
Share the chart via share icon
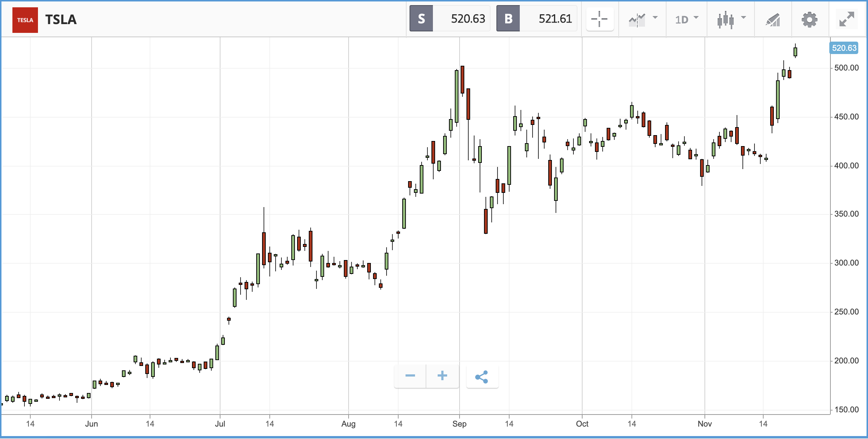pyautogui.click(x=482, y=377)
